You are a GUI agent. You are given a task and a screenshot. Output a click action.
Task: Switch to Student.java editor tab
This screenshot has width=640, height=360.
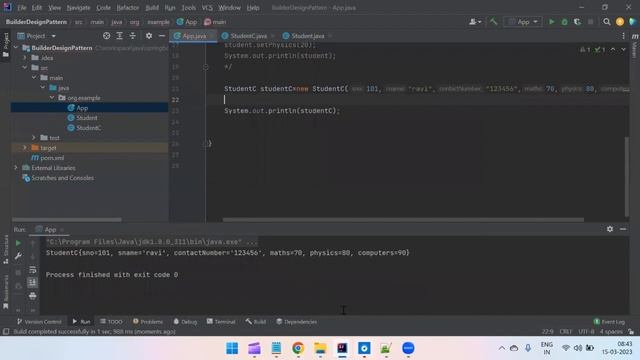click(x=307, y=36)
